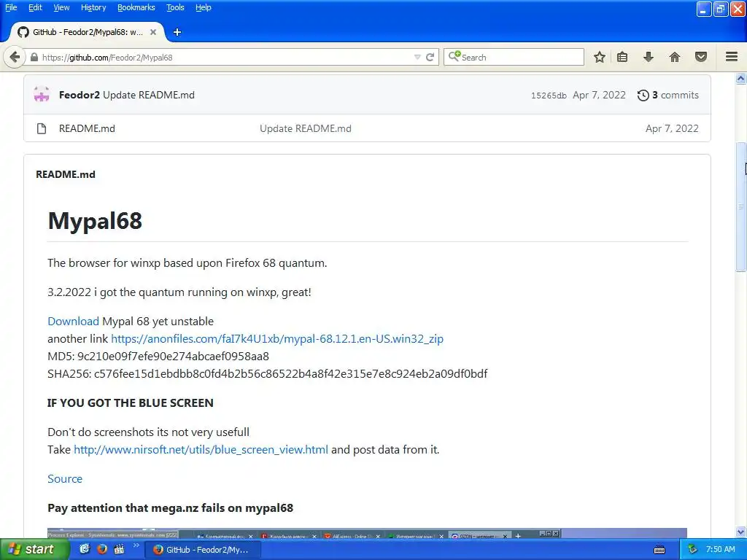Open the Help menu
The image size is (747, 560).
pyautogui.click(x=204, y=7)
